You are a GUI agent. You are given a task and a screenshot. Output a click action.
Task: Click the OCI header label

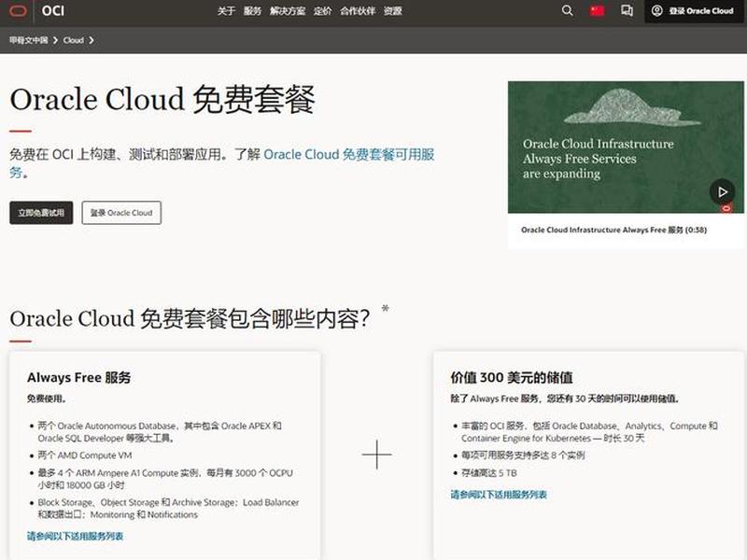pyautogui.click(x=53, y=11)
